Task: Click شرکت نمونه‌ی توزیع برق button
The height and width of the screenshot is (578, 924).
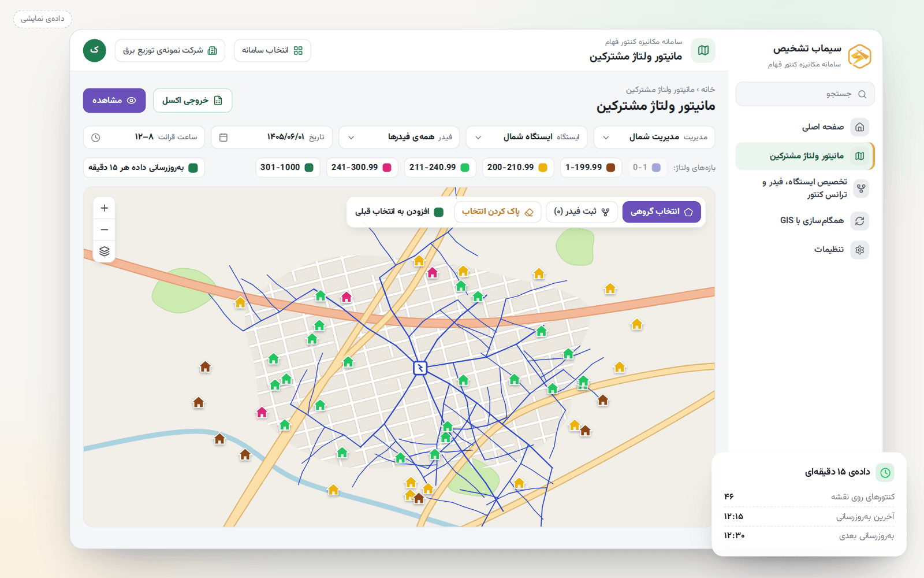Action: [170, 50]
